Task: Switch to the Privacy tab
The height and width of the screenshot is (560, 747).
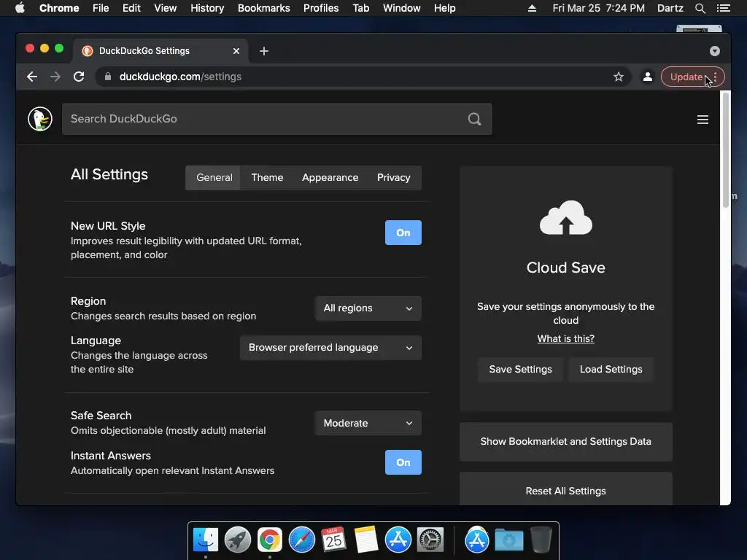Action: click(x=393, y=178)
